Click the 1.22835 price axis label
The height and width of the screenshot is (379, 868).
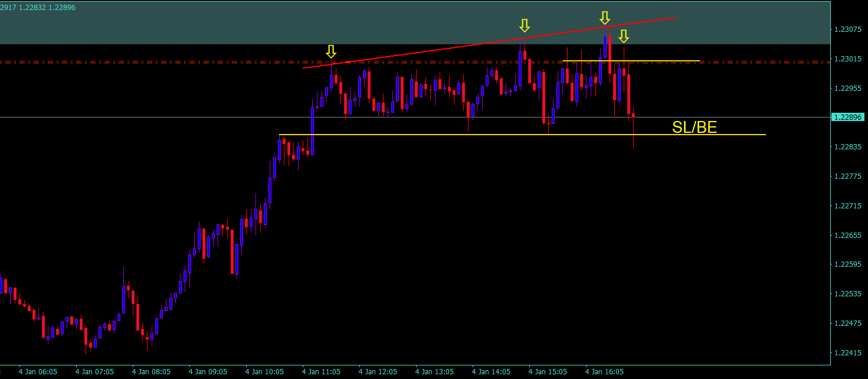coord(849,147)
